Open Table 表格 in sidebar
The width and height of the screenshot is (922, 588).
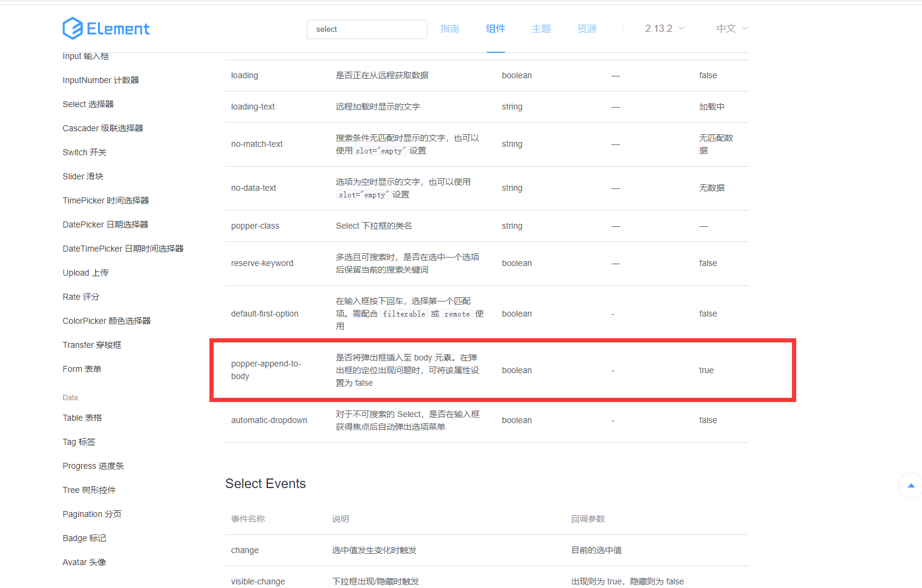pyautogui.click(x=82, y=418)
